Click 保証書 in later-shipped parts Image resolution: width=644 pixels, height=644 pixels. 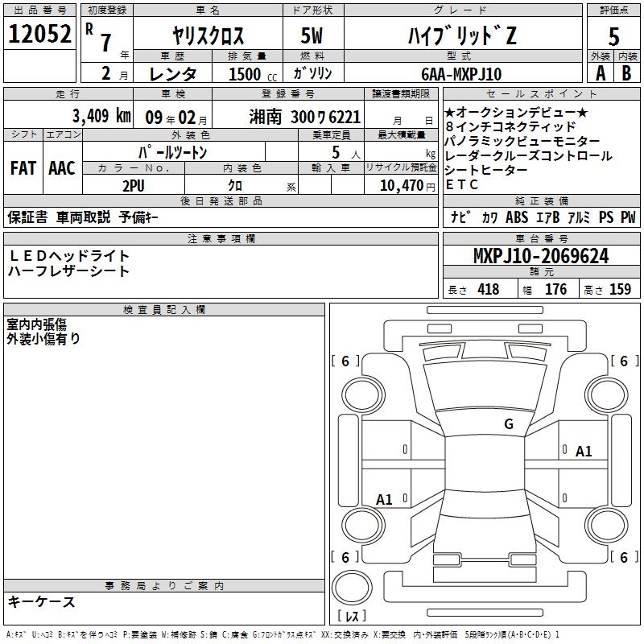point(27,217)
